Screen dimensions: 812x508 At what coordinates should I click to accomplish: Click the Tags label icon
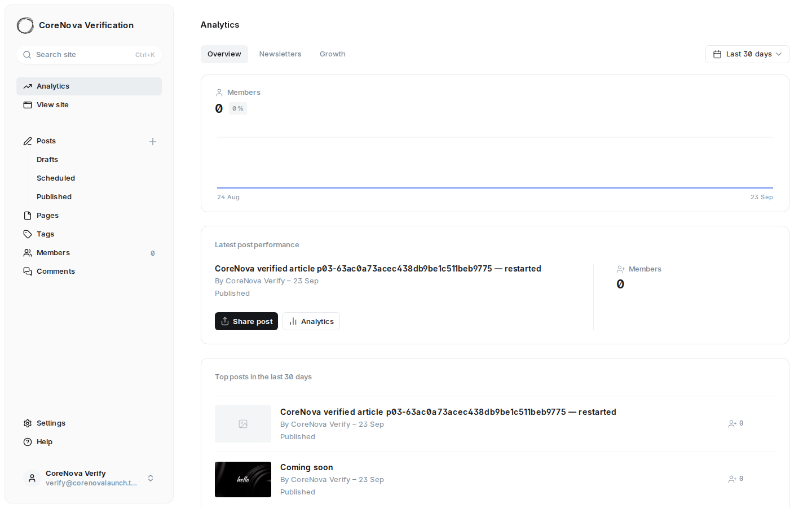click(x=28, y=234)
